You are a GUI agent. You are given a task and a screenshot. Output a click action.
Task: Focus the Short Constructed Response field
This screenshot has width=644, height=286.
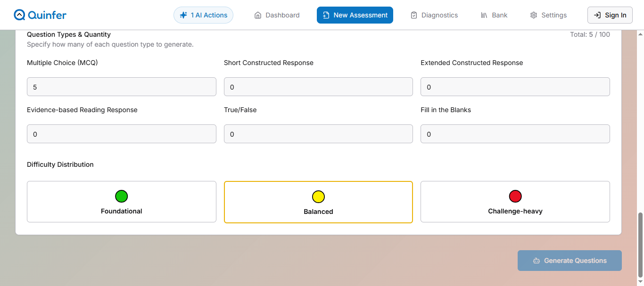click(318, 87)
